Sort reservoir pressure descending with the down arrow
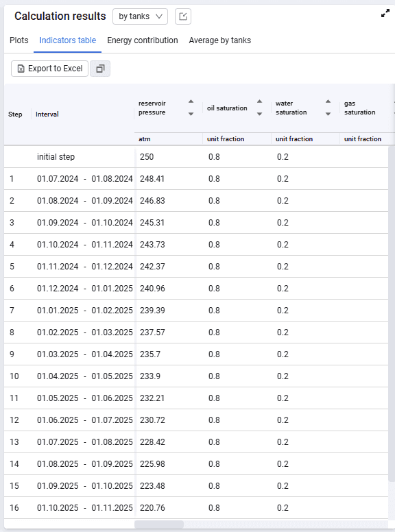This screenshot has height=532, width=395. coord(191,114)
